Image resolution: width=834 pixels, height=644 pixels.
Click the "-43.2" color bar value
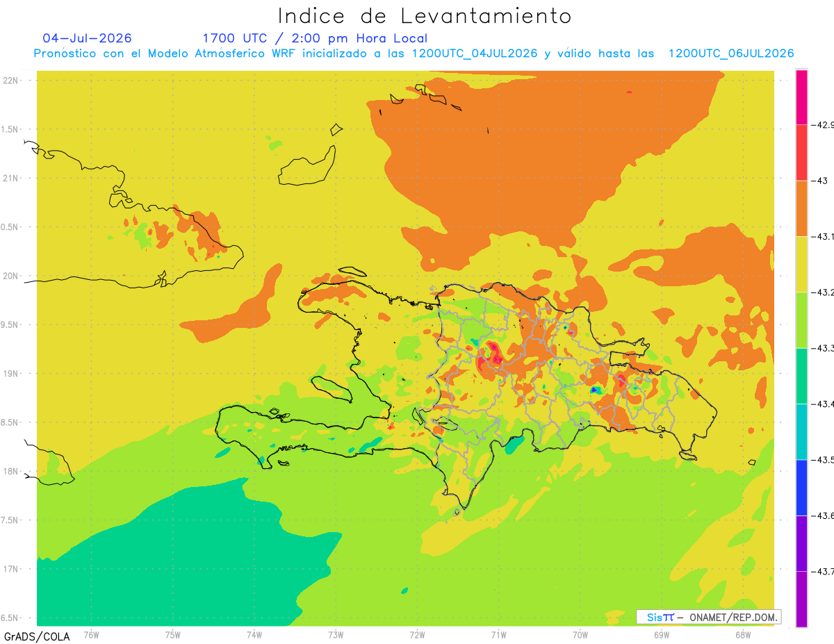click(823, 292)
